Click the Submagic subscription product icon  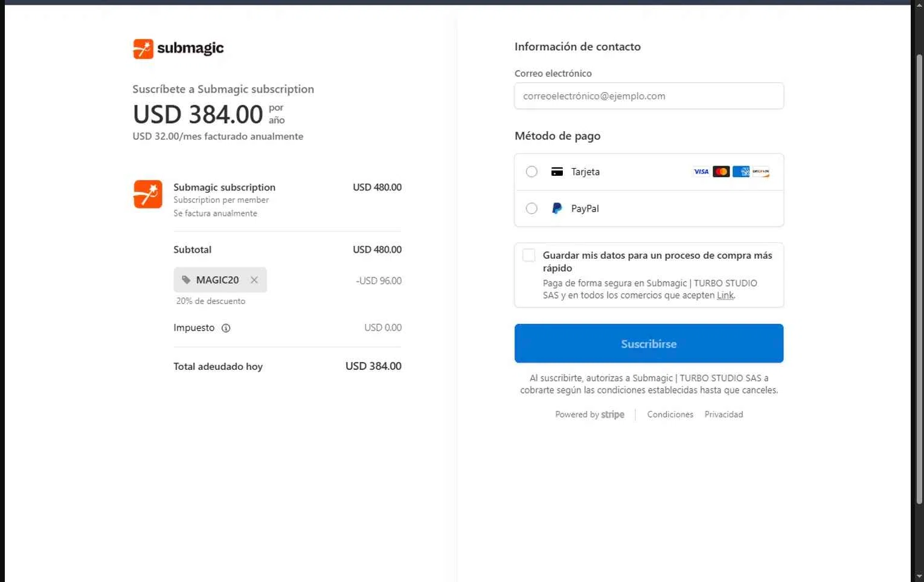[148, 194]
